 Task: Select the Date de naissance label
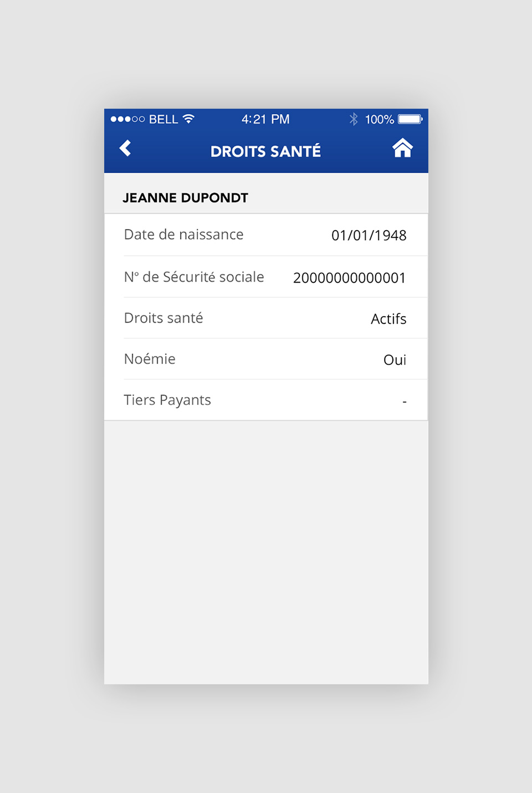point(183,235)
